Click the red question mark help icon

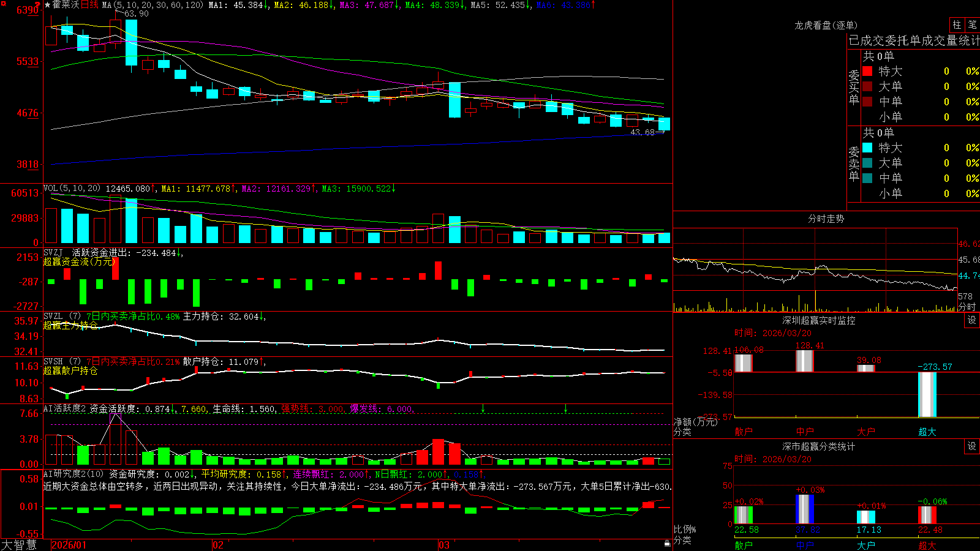(x=38, y=4)
